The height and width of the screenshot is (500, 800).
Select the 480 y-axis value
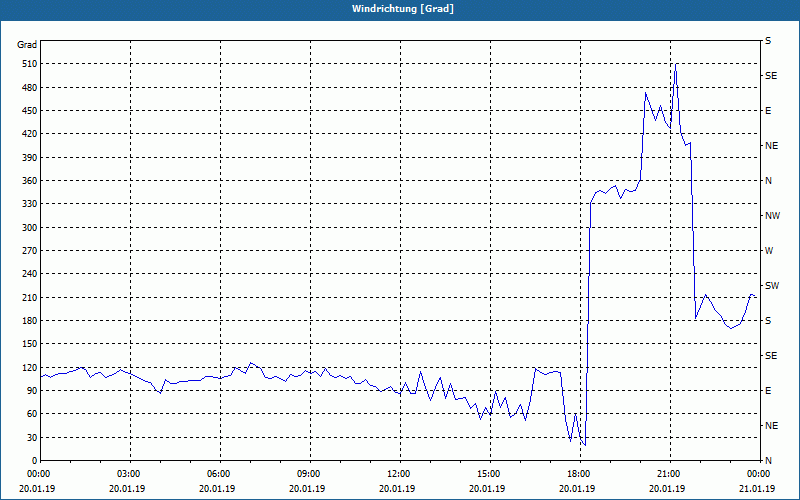tap(29, 87)
